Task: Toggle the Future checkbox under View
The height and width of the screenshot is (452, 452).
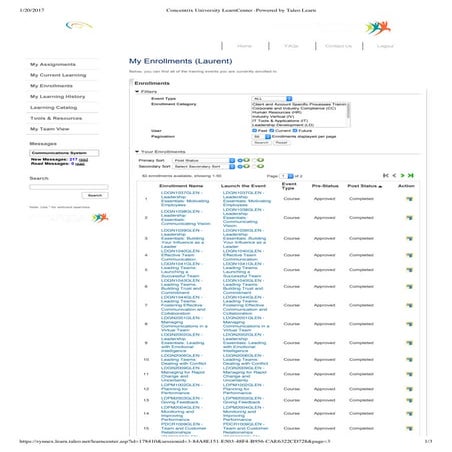Action: coord(295,131)
